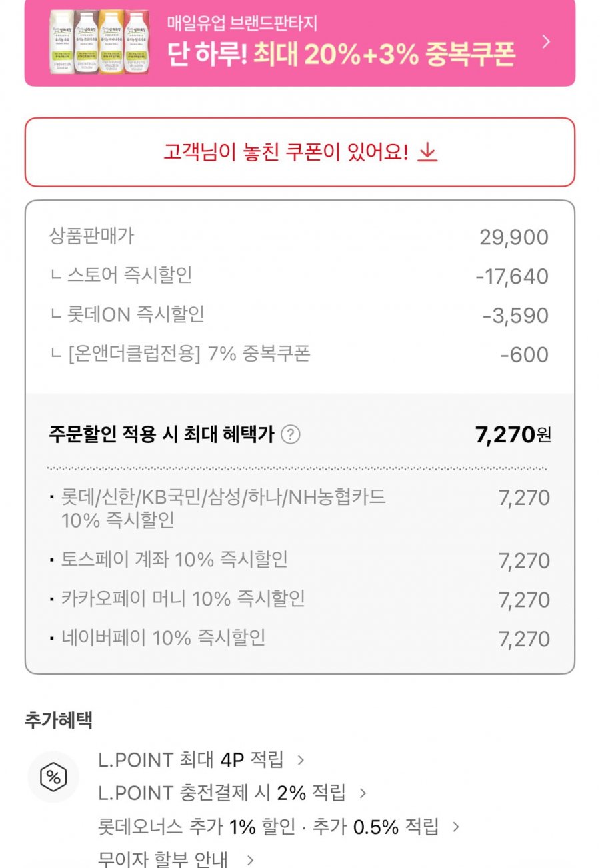Select 롯데오너스 추가 1% 할인 text

pyautogui.click(x=196, y=827)
